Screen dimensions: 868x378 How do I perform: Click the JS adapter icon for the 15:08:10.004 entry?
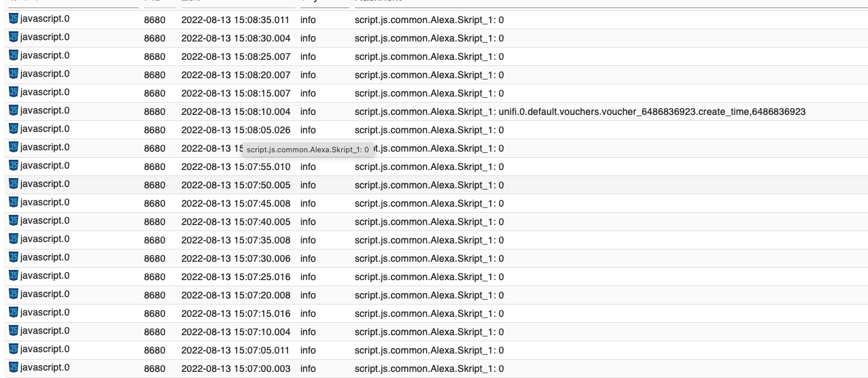pyautogui.click(x=13, y=111)
